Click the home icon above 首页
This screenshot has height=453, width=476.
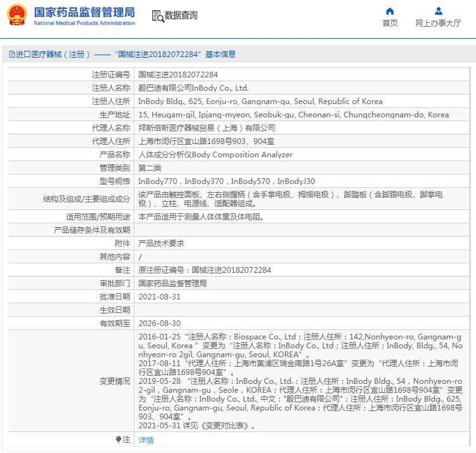[390, 11]
